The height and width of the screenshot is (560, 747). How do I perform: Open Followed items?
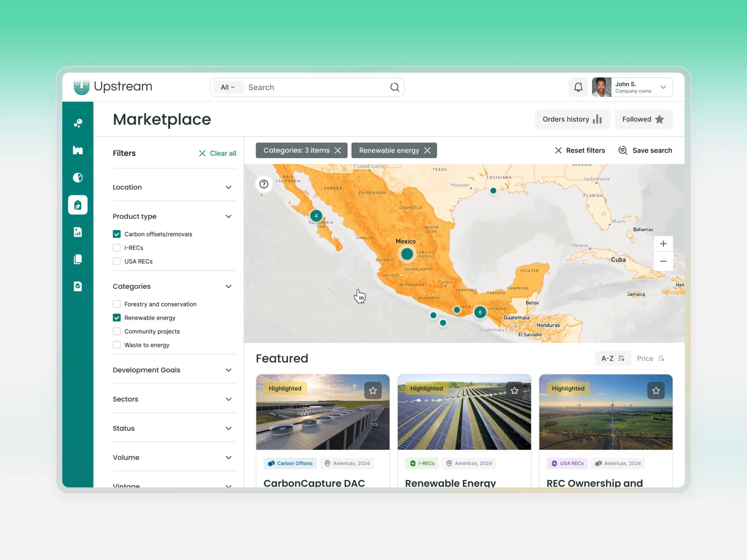tap(643, 119)
